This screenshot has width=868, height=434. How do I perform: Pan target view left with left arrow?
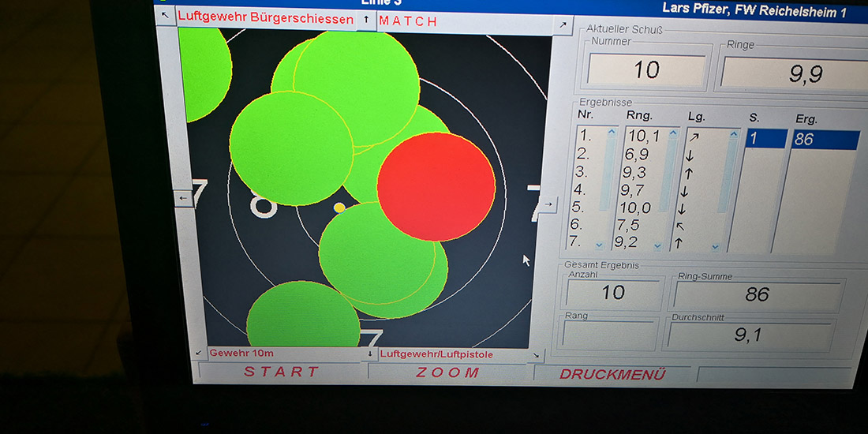pos(184,198)
